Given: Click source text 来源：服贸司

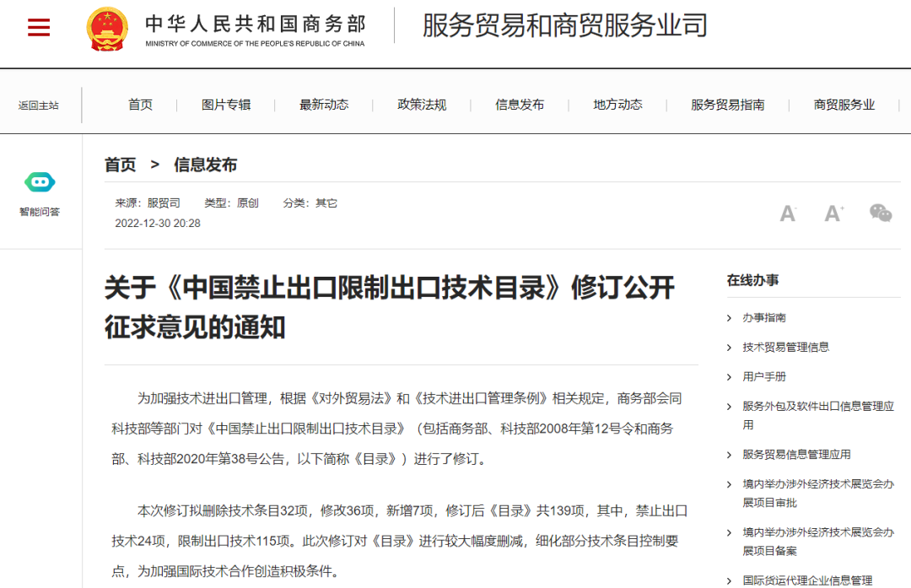Looking at the screenshot, I should click(x=148, y=202).
